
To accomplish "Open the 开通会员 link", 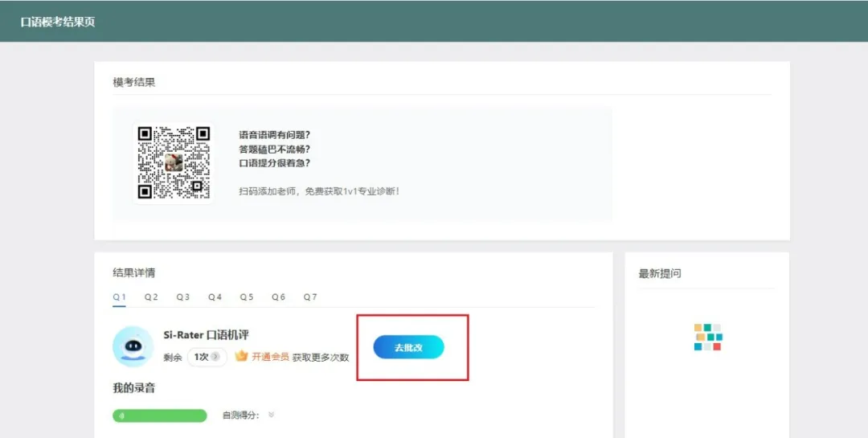I will [270, 357].
